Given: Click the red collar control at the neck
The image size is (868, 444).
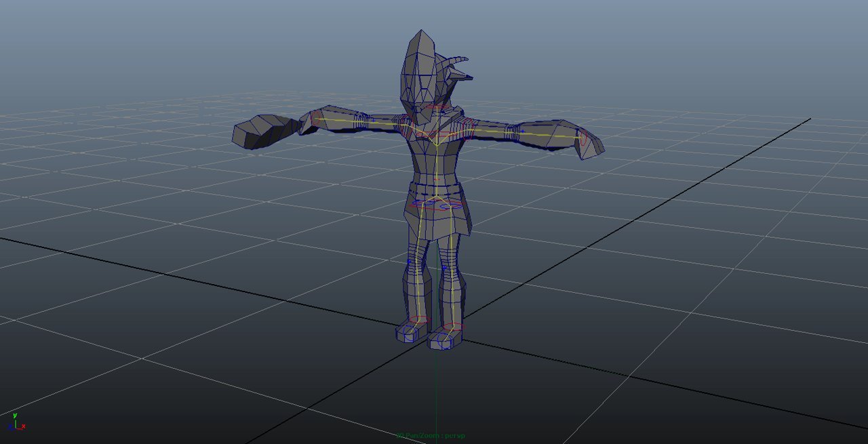Looking at the screenshot, I should pos(437,106).
